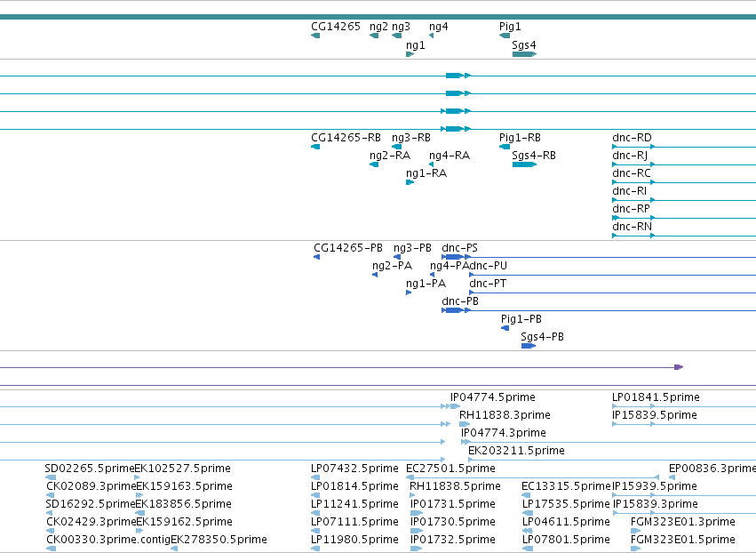Select the Sgs4-RB transcript glyph
This screenshot has width=756, height=553.
click(x=524, y=164)
